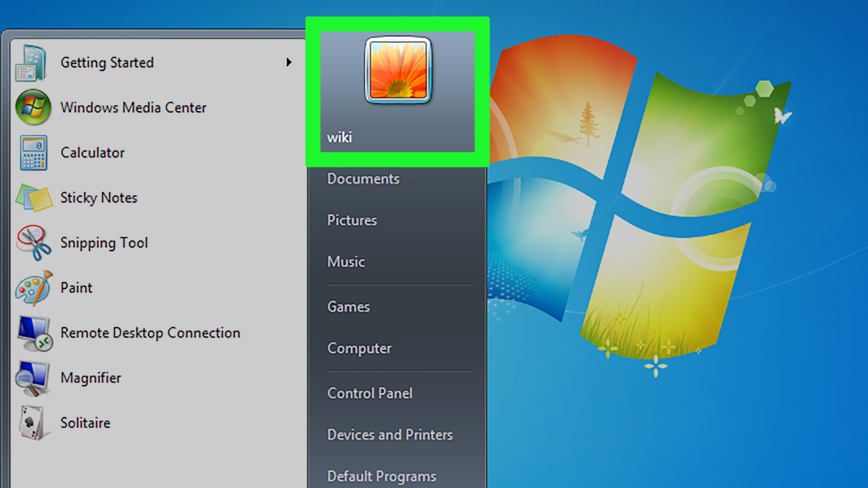Open the wiki user folder link
The width and height of the screenshot is (868, 488).
pos(339,137)
